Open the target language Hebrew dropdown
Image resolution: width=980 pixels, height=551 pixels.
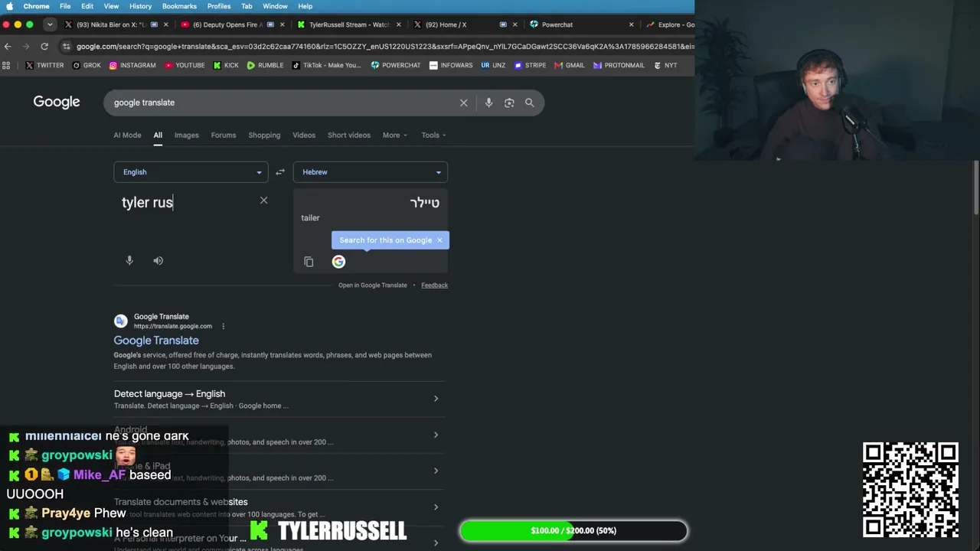click(371, 172)
